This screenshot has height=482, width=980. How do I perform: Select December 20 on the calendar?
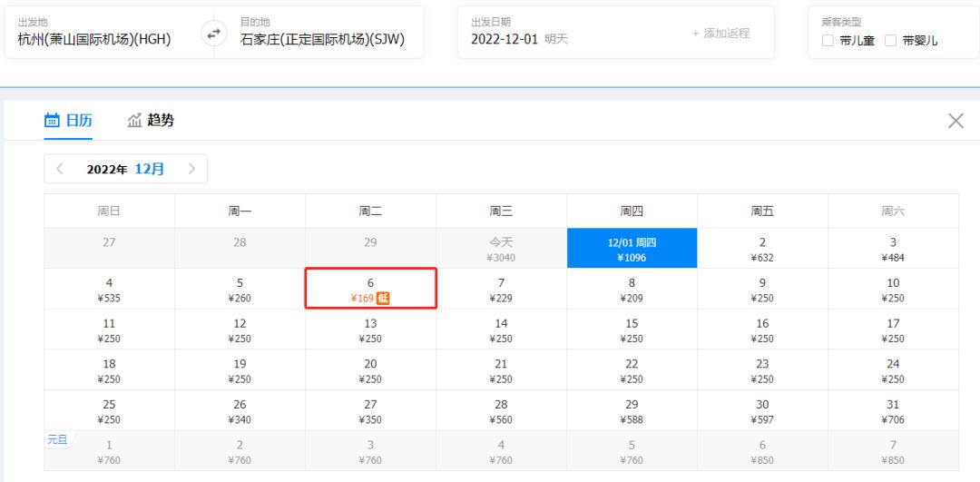(370, 369)
